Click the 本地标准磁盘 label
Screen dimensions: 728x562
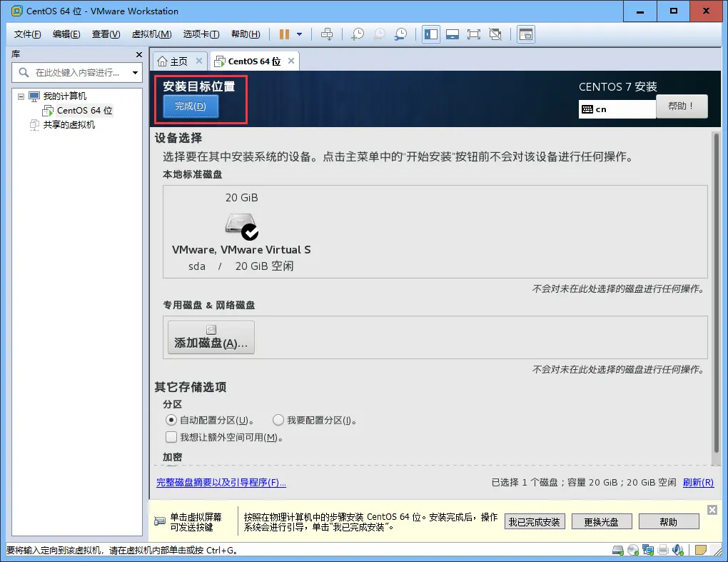192,175
